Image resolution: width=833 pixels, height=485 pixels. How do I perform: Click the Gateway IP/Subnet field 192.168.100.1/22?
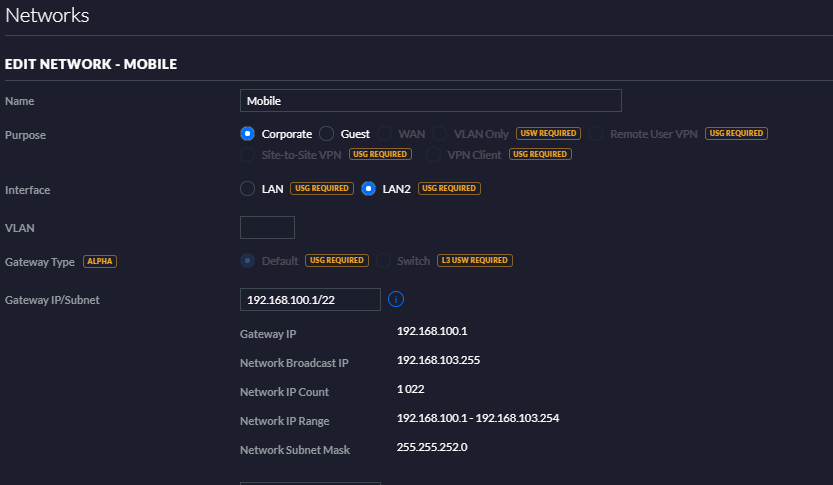pyautogui.click(x=310, y=299)
